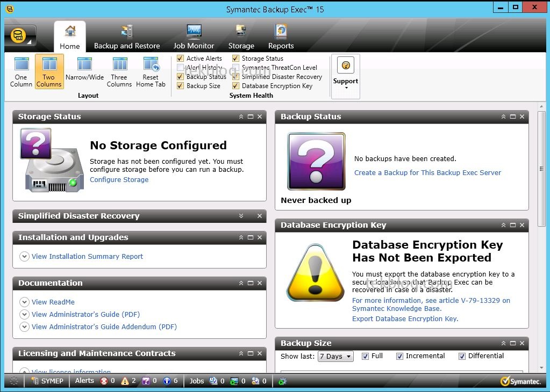Uncheck Full backup type checkbox
The width and height of the screenshot is (550, 392).
tap(365, 356)
